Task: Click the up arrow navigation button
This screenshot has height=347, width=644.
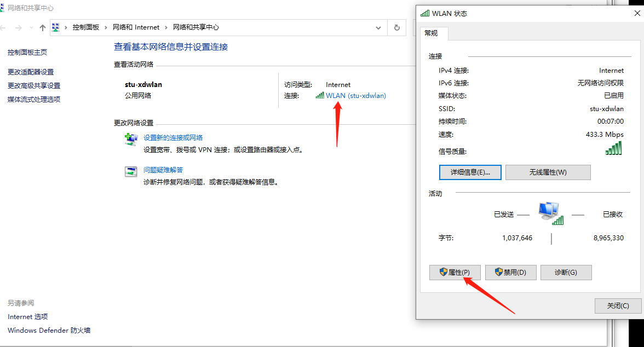Action: point(43,27)
